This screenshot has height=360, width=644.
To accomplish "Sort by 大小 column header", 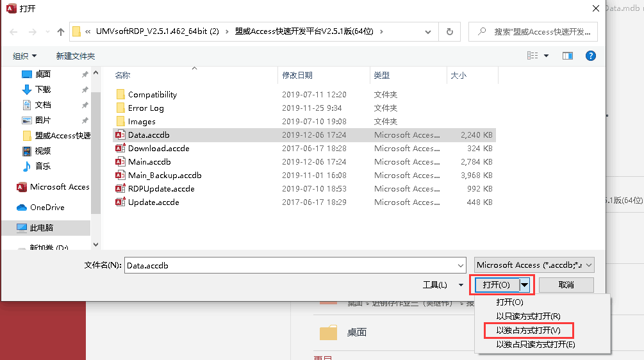I will (458, 76).
